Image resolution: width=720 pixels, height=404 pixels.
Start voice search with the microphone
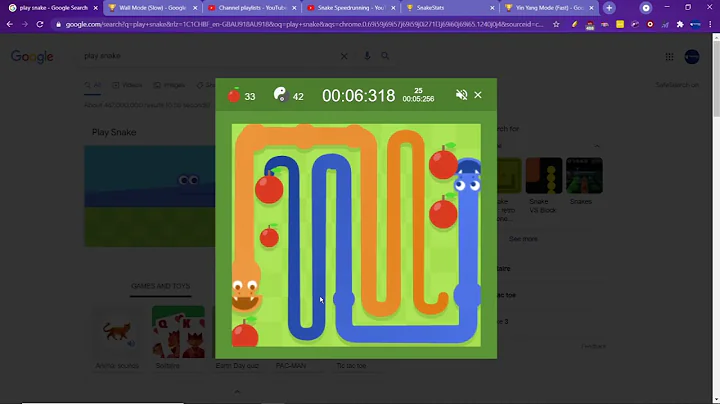367,56
